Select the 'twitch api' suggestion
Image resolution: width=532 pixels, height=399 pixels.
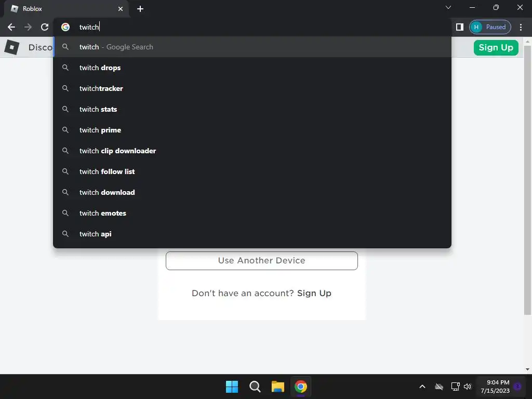coord(252,234)
